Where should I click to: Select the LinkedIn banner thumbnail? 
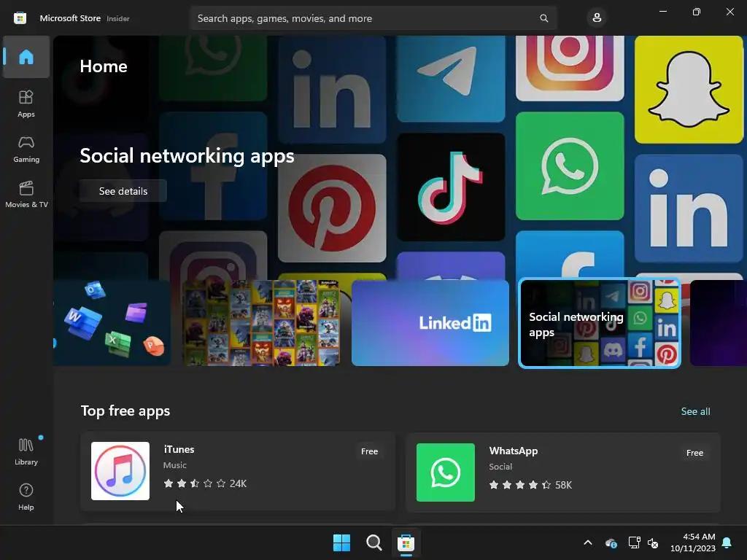point(430,323)
